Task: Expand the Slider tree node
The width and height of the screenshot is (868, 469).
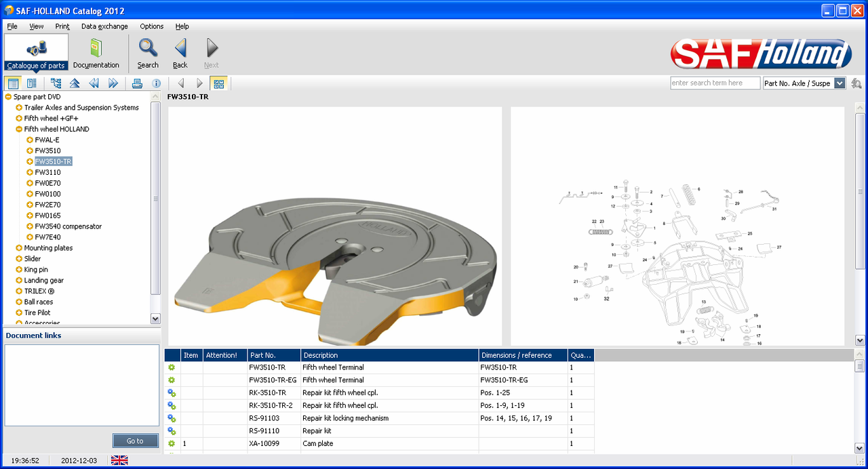Action: pyautogui.click(x=19, y=259)
